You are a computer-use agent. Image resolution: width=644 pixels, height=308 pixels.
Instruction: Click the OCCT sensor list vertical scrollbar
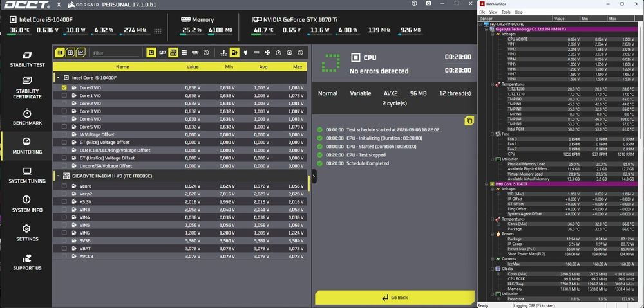(x=308, y=184)
